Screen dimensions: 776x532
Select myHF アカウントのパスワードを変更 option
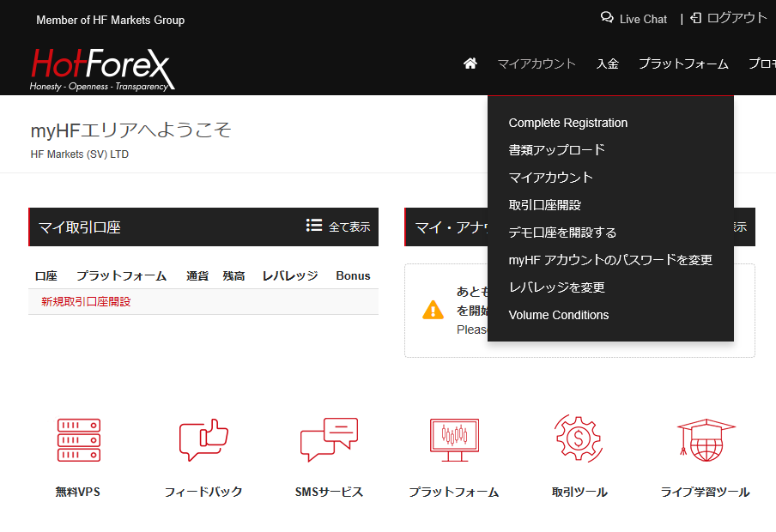click(610, 260)
